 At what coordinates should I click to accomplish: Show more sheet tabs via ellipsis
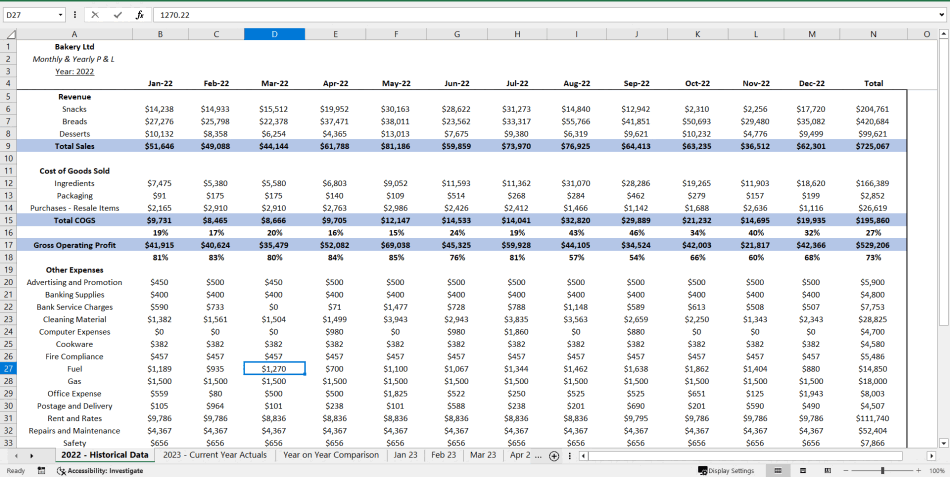(x=539, y=456)
